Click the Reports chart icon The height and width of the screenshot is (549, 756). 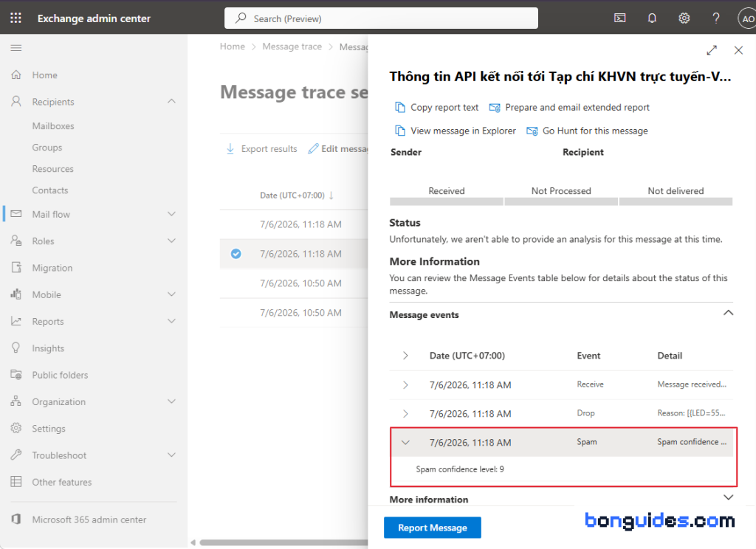pos(16,321)
